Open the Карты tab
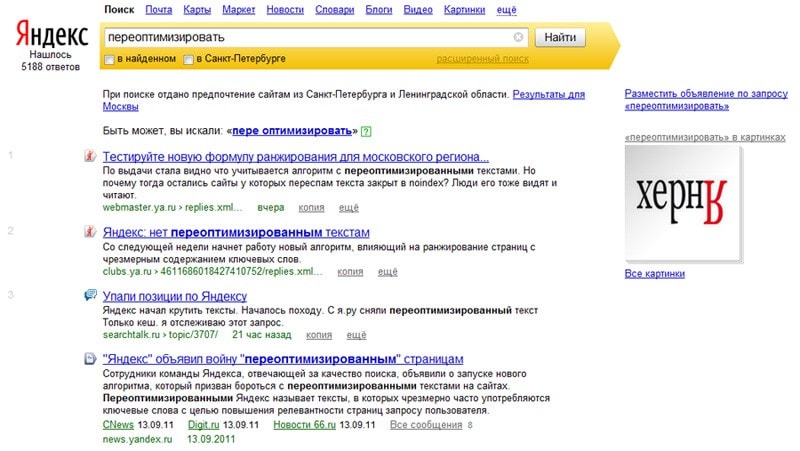The width and height of the screenshot is (800, 451). pos(197,10)
